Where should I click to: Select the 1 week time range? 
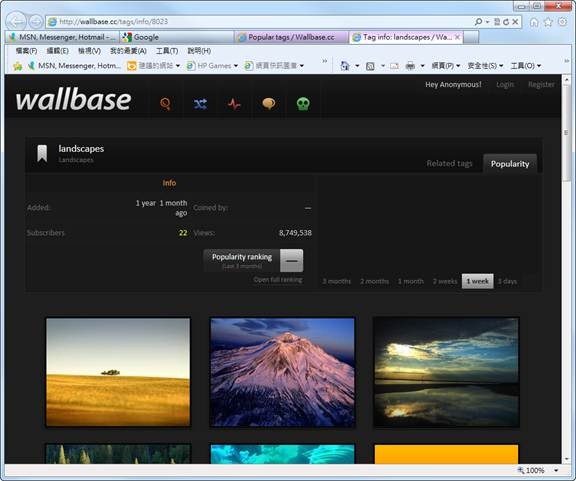[478, 281]
